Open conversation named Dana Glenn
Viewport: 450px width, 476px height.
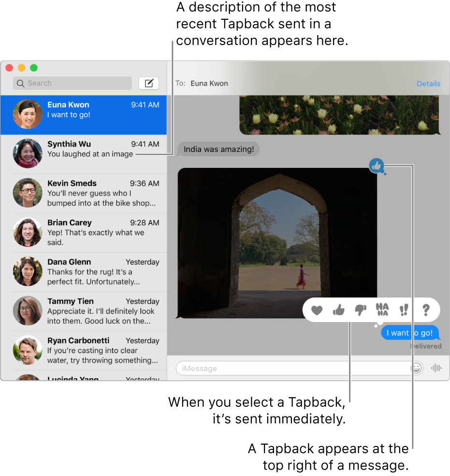[84, 272]
